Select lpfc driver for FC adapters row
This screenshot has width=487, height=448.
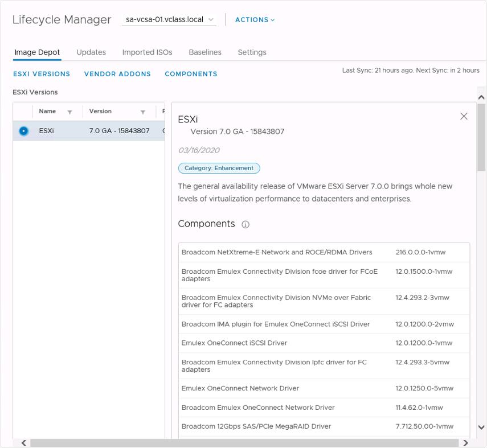(x=324, y=365)
